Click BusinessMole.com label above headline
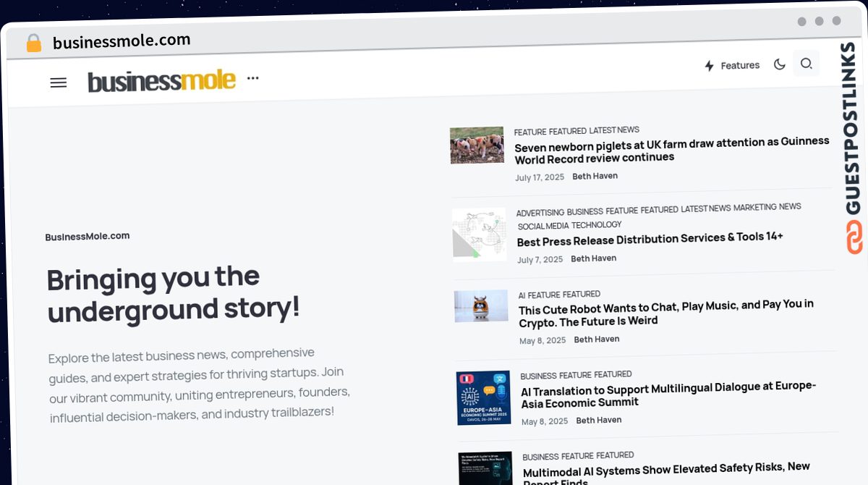The image size is (868, 485). [x=88, y=236]
